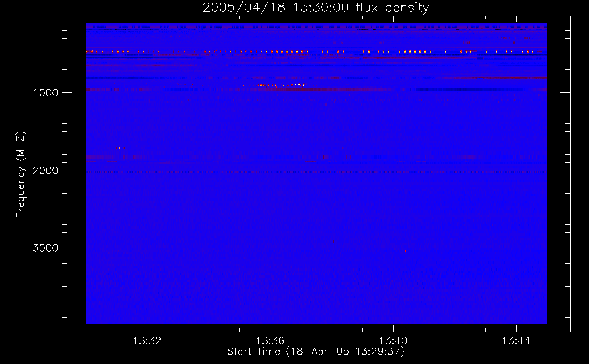This screenshot has height=364, width=589.
Task: Select the 'Frequency (MHZ)' axis label
Action: click(x=21, y=175)
